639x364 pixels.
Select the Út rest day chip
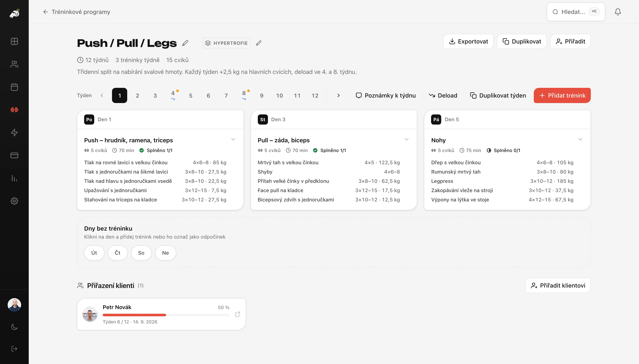coord(94,253)
